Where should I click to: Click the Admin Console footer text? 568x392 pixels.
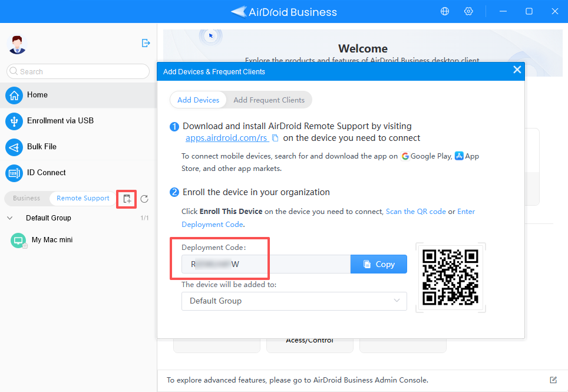coord(298,380)
